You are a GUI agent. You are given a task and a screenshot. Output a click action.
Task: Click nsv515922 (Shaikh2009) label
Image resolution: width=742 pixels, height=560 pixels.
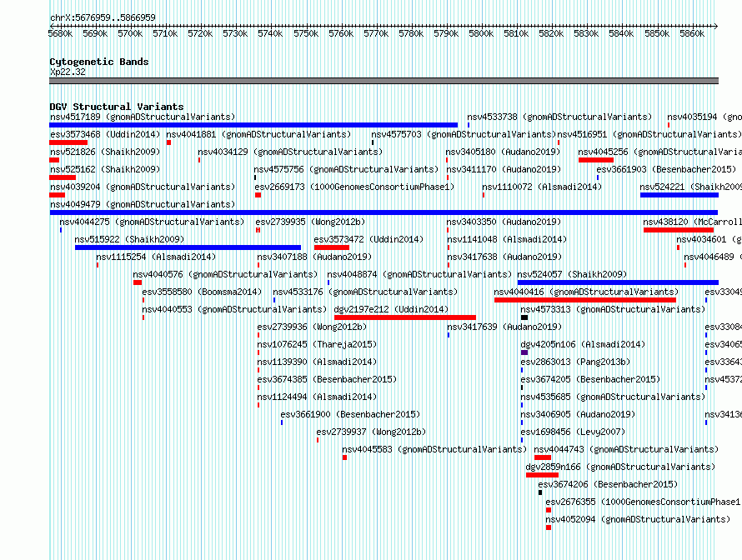click(x=130, y=239)
